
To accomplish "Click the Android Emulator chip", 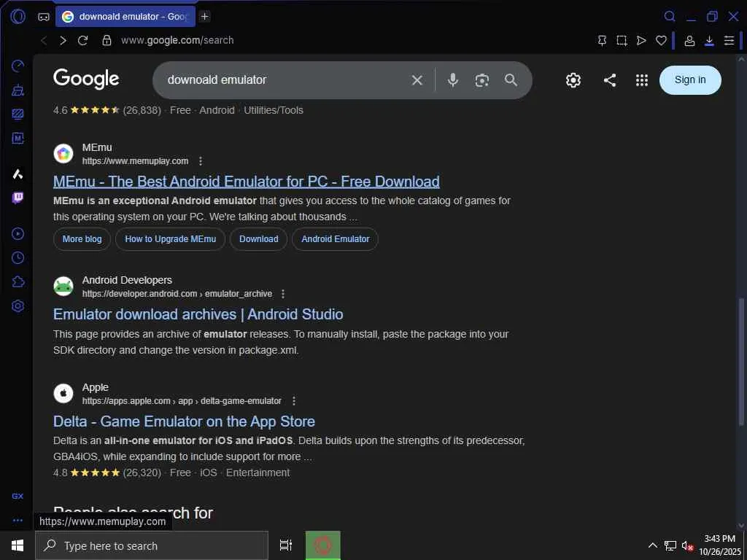I will tap(336, 239).
